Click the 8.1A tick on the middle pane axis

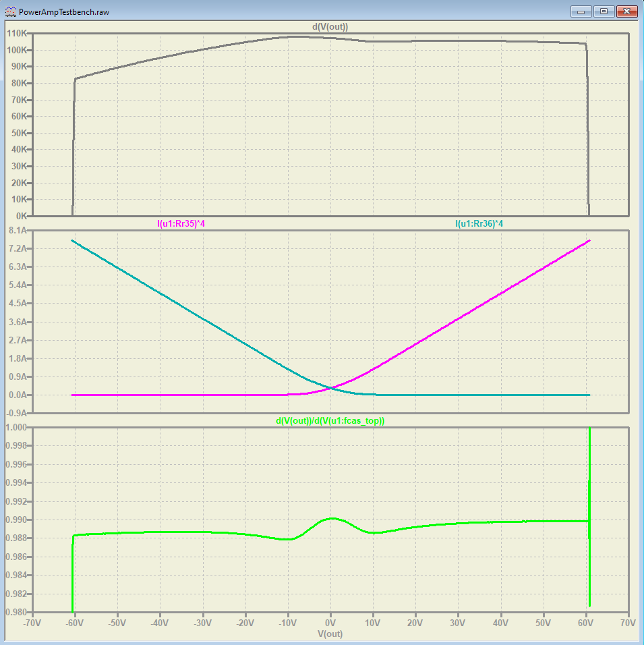[x=18, y=230]
